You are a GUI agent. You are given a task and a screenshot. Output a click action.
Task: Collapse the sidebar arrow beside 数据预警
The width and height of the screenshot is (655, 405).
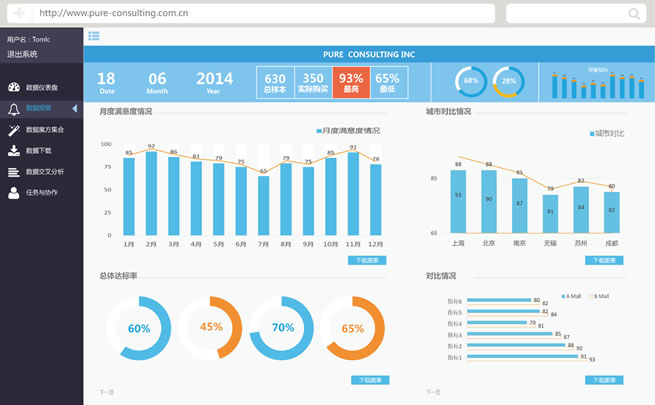point(74,108)
